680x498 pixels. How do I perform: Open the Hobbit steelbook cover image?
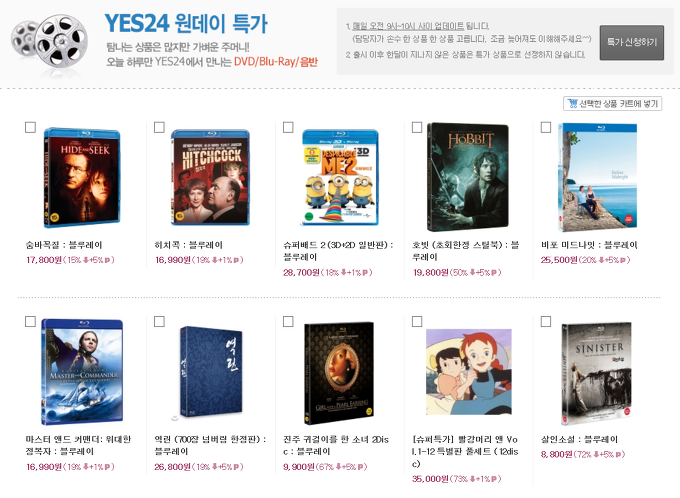pos(468,177)
